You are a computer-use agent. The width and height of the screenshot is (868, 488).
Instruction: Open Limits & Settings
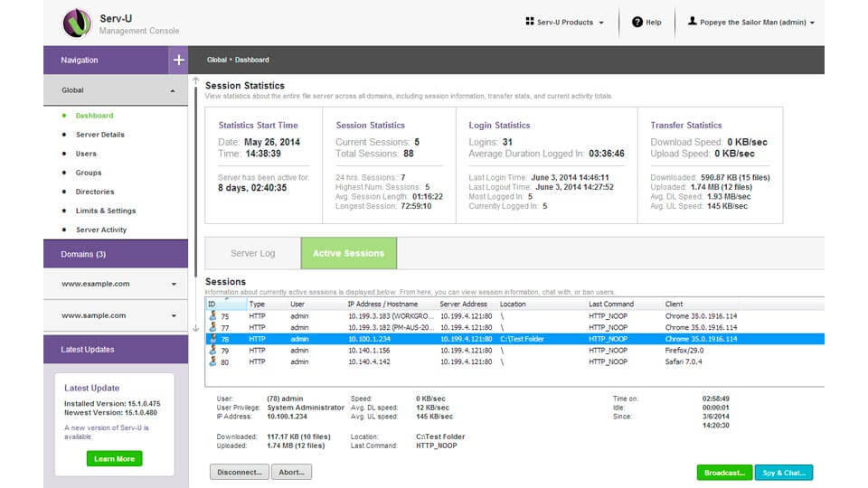click(106, 211)
